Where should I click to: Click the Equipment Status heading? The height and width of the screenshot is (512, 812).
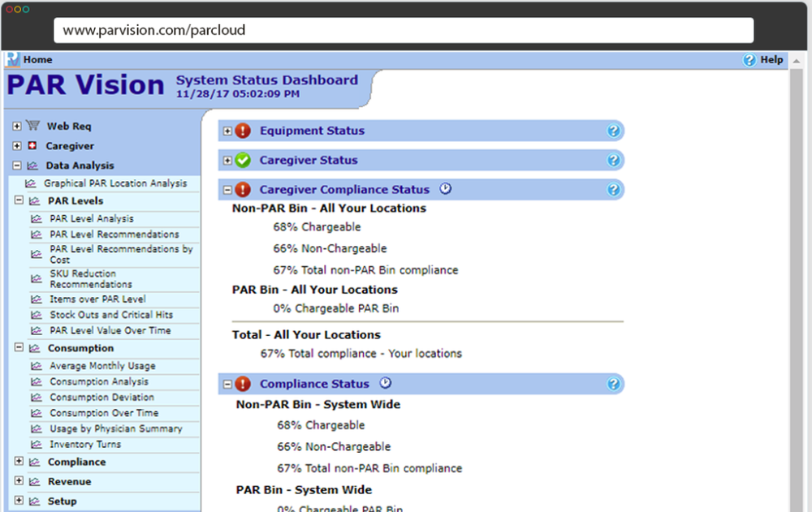pyautogui.click(x=313, y=131)
